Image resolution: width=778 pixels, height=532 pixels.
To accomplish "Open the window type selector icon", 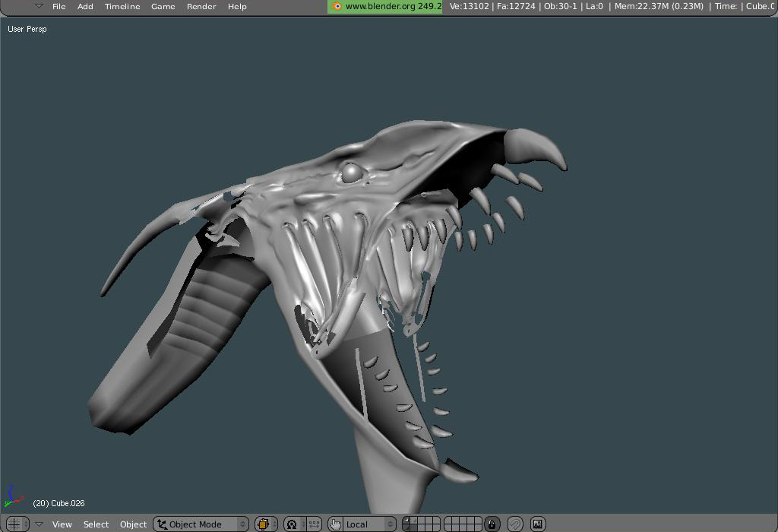I will [14, 524].
